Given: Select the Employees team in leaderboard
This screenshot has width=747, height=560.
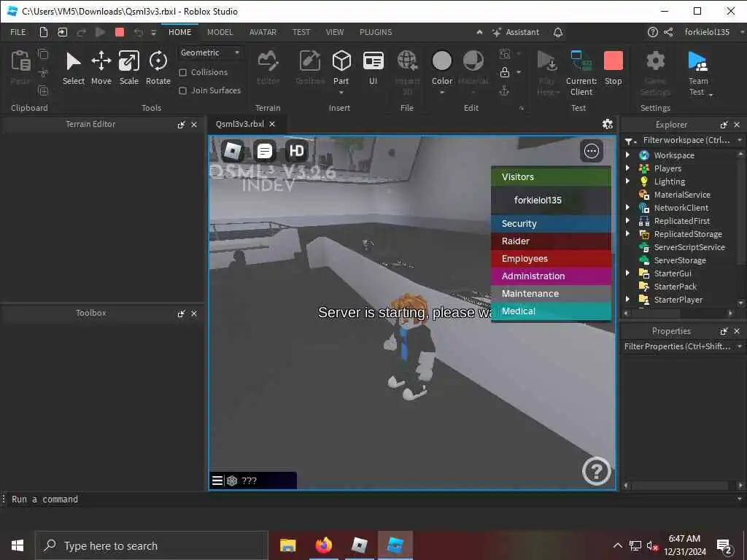Looking at the screenshot, I should click(551, 259).
